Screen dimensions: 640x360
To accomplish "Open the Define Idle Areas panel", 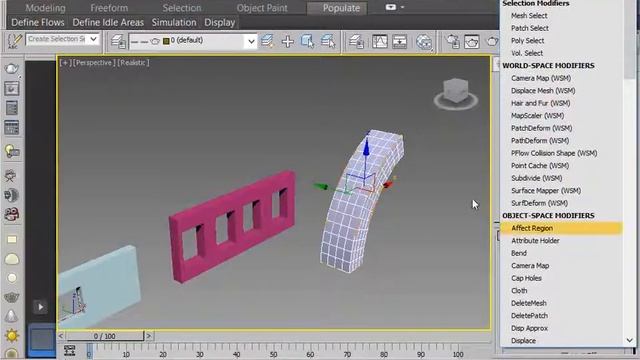I will point(108,22).
